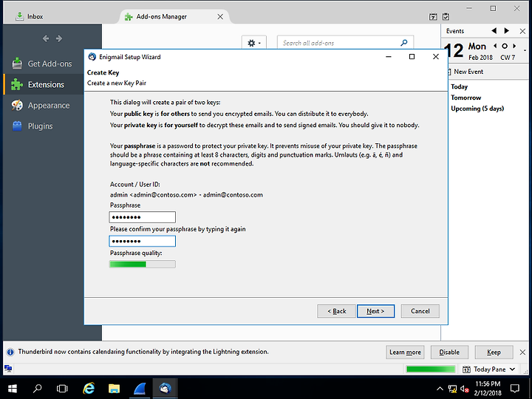Screen dimensions: 532x399
Task: Open the Calendar tab icon
Action: 433,16
